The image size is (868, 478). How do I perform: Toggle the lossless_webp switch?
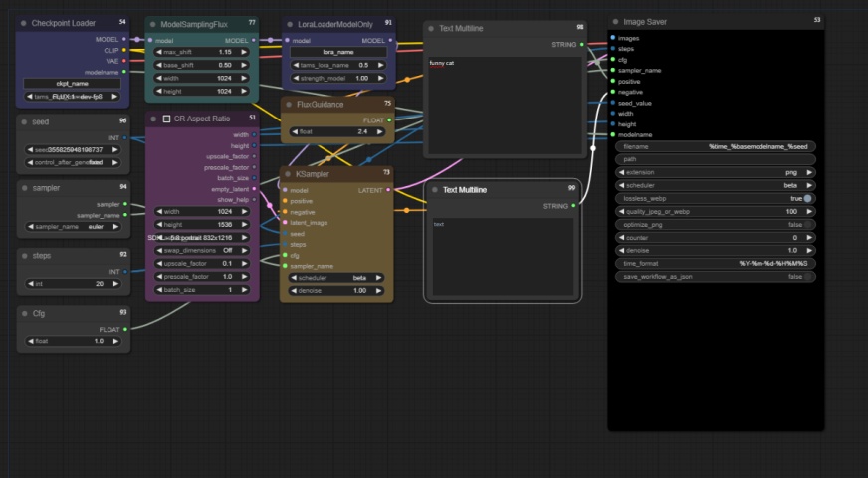pyautogui.click(x=807, y=198)
